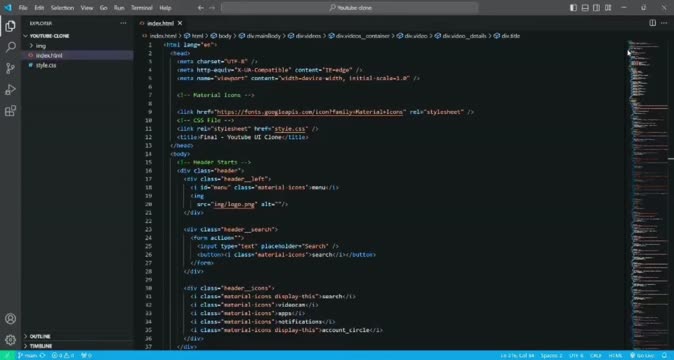The width and height of the screenshot is (674, 360).
Task: Open Explorer Views and More Actions ellipsis
Action: coord(123,23)
